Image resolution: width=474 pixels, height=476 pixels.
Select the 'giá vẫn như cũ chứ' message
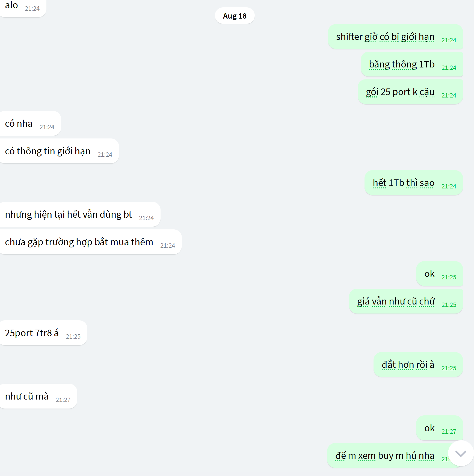[406, 301]
